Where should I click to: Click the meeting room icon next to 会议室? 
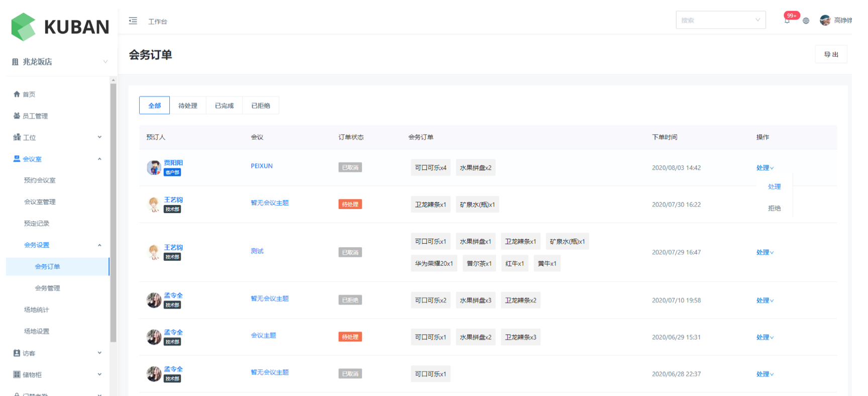[17, 159]
